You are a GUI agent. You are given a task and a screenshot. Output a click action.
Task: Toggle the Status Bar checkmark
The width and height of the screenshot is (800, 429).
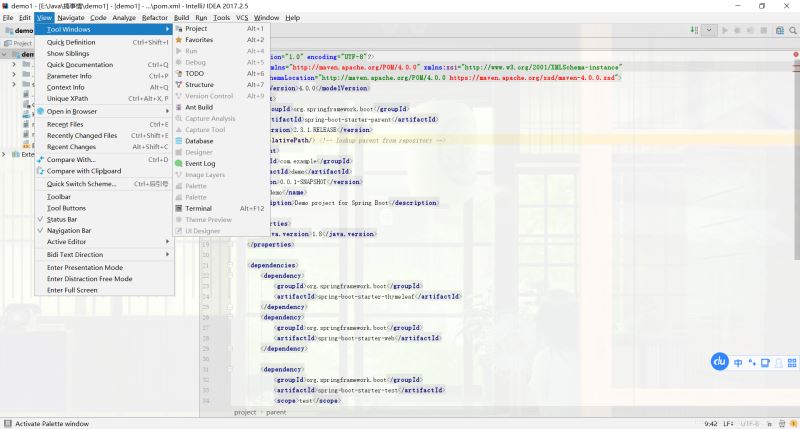click(40, 219)
